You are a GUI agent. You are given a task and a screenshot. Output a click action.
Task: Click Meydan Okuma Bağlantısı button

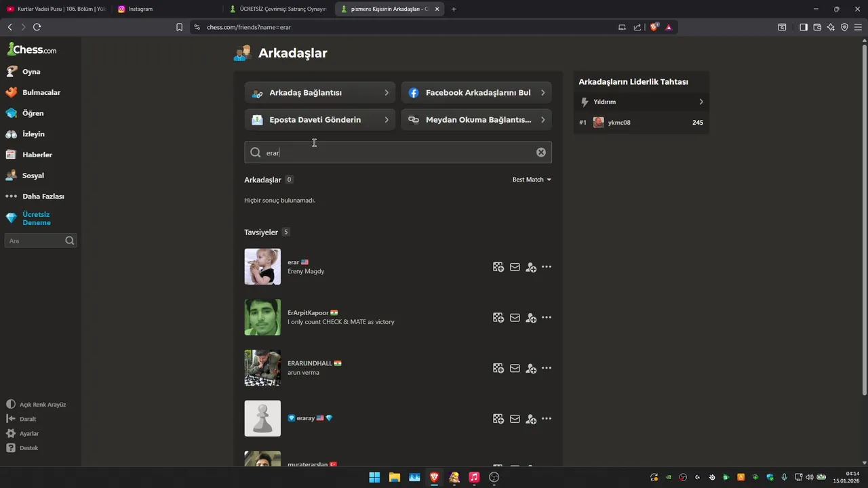(476, 120)
